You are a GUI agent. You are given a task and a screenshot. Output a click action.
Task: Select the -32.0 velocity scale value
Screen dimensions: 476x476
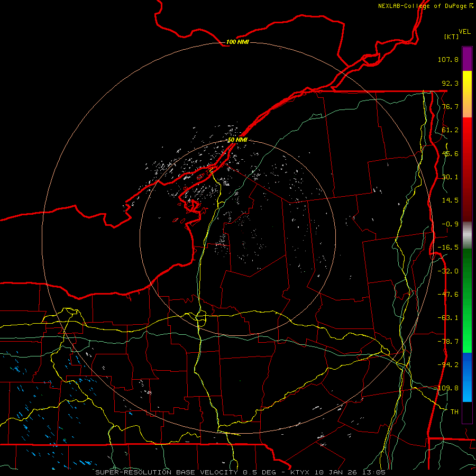pyautogui.click(x=448, y=271)
